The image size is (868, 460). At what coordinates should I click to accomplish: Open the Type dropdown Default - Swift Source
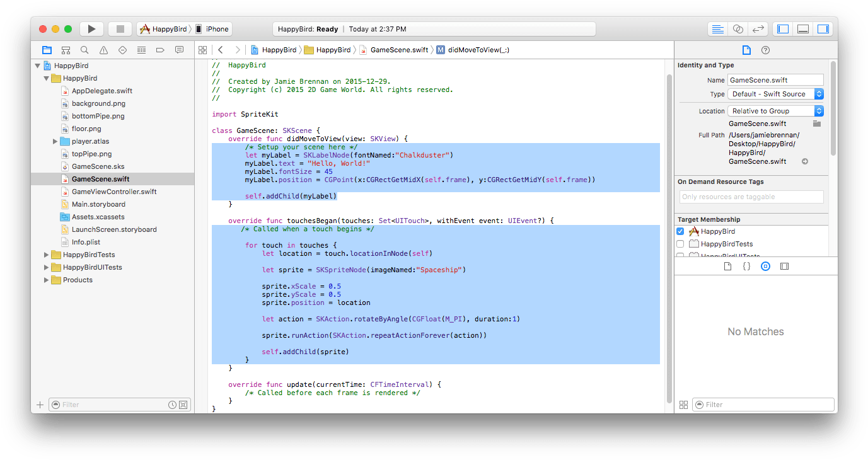coord(775,94)
